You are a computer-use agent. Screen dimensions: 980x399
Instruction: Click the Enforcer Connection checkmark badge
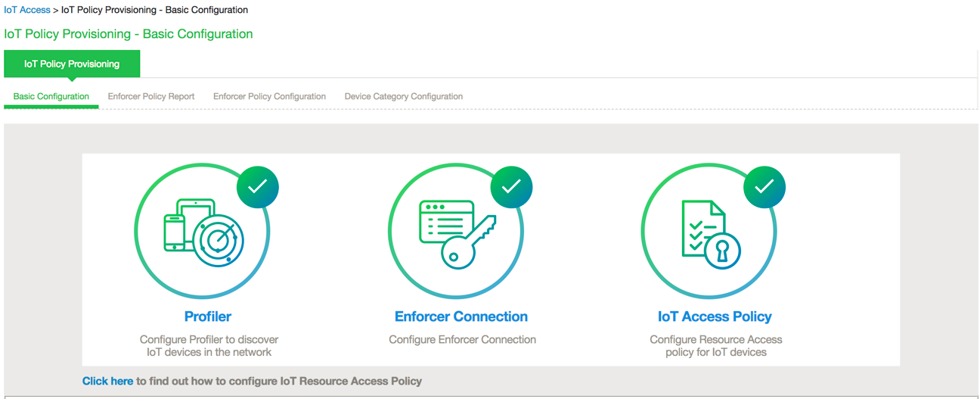(511, 186)
